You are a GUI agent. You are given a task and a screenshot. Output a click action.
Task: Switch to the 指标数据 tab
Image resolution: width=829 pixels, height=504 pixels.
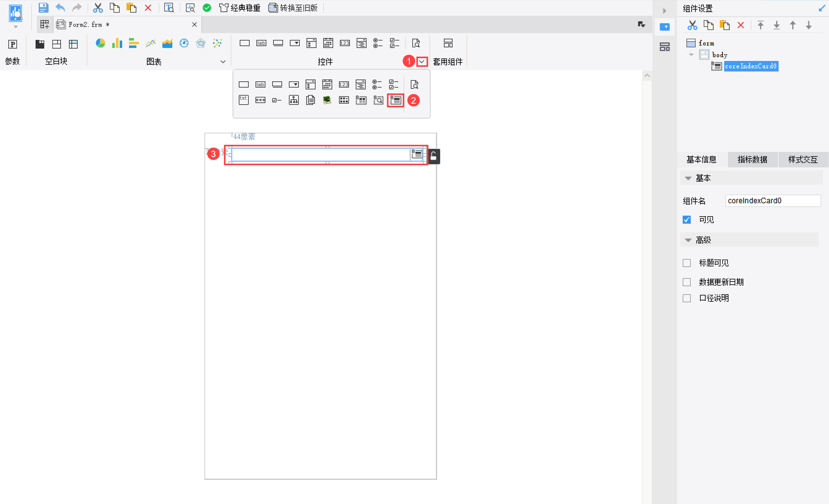[x=752, y=159]
